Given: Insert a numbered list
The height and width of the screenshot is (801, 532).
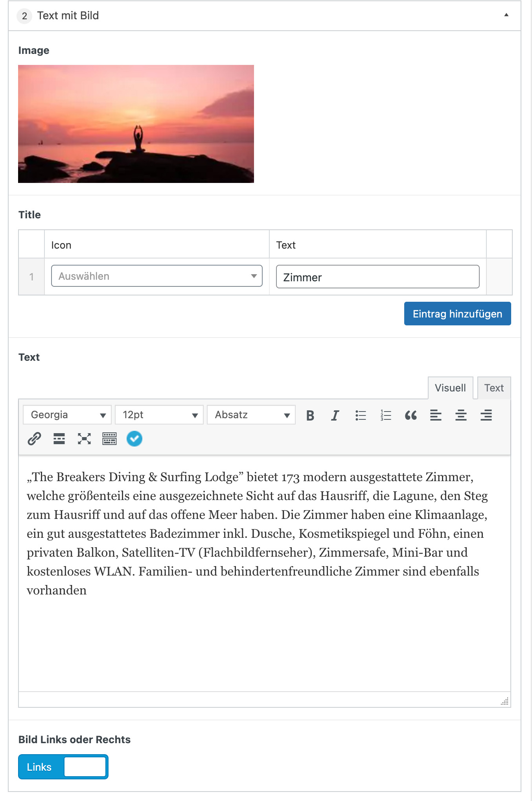Looking at the screenshot, I should (x=386, y=415).
